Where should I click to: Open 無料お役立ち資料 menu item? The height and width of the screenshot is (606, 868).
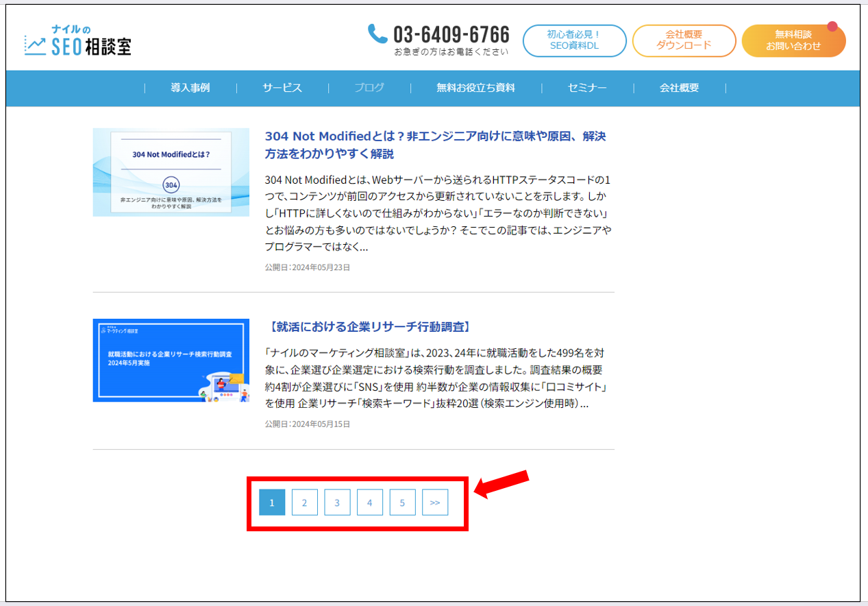click(x=475, y=88)
